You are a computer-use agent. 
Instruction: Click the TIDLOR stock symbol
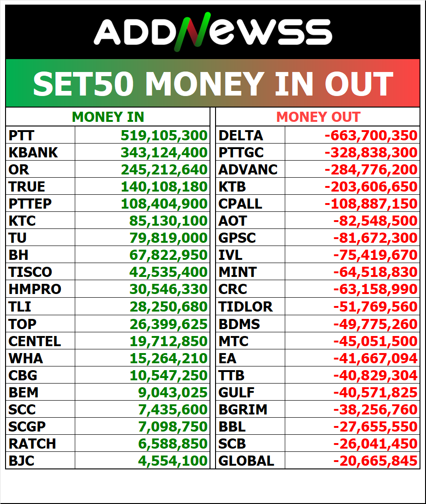(x=246, y=306)
